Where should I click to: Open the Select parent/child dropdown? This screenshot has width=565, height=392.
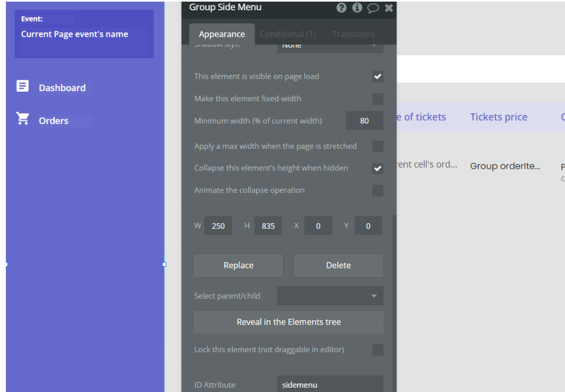330,295
